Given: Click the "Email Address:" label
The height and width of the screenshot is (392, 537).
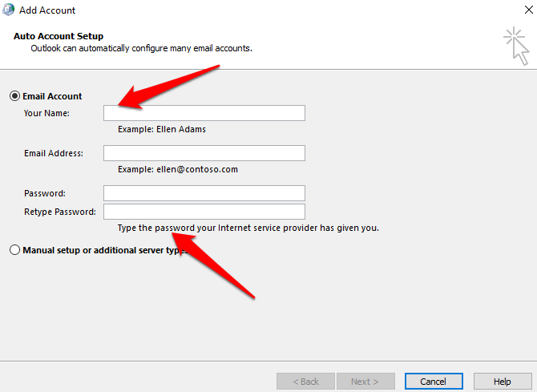Looking at the screenshot, I should pyautogui.click(x=54, y=153).
